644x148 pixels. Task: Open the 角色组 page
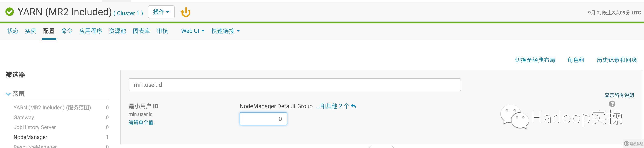[x=576, y=60]
